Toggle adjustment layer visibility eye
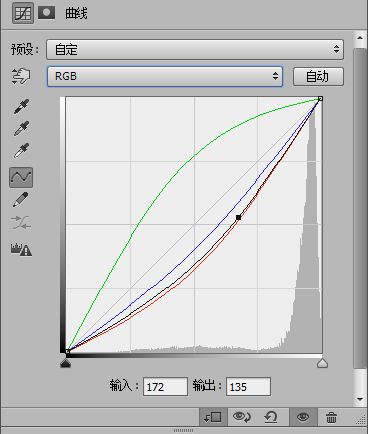This screenshot has width=368, height=434. pos(303,417)
